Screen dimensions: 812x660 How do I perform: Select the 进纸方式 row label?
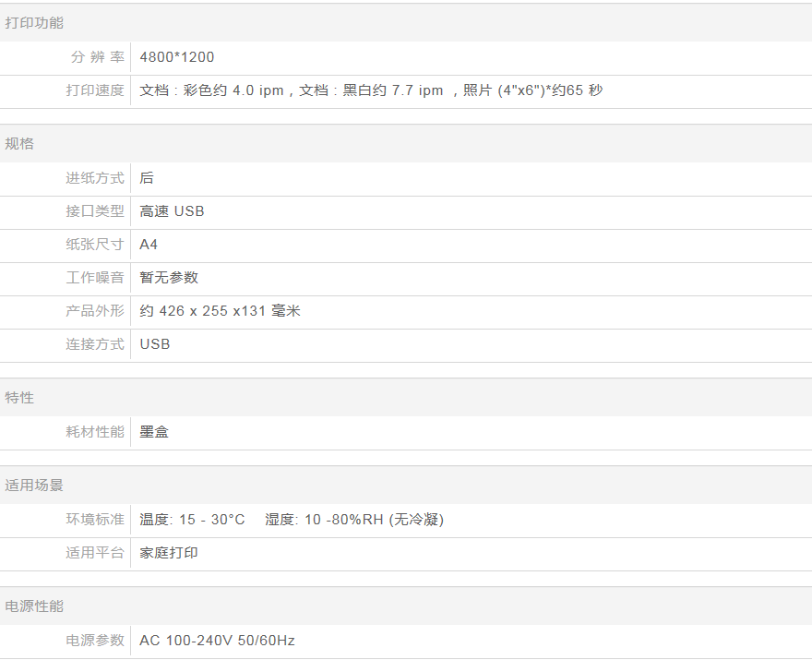pyautogui.click(x=94, y=178)
